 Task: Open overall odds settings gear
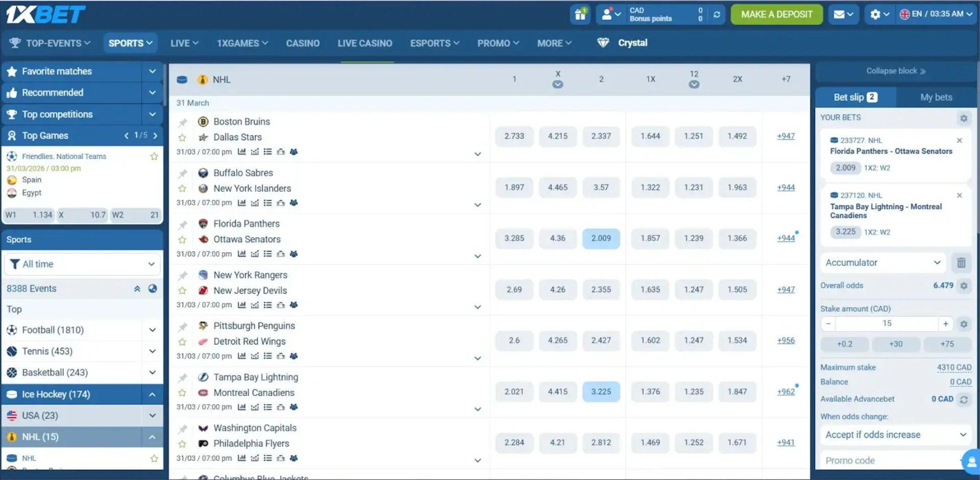point(964,286)
